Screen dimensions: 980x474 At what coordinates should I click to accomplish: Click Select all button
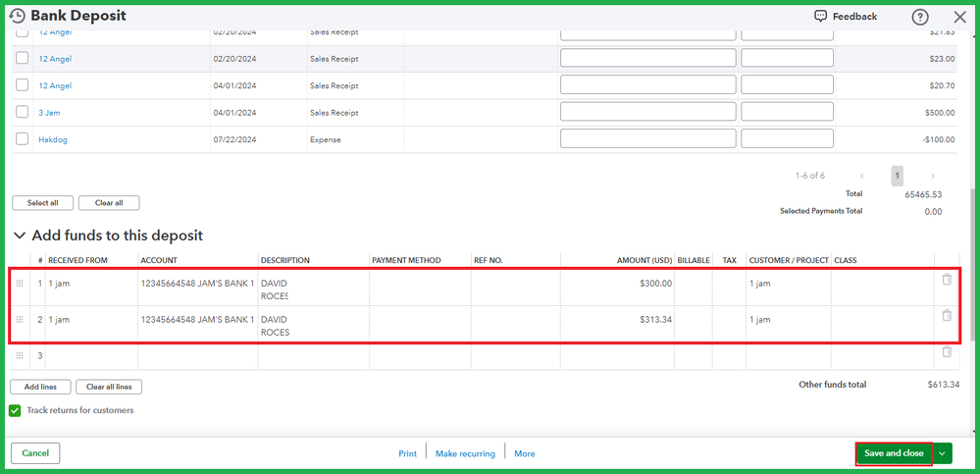pos(43,203)
